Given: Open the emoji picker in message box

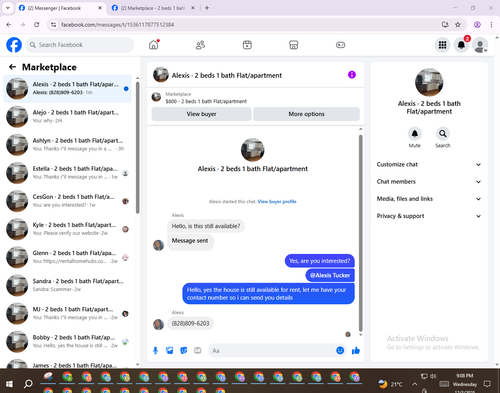Looking at the screenshot, I should pos(340,350).
